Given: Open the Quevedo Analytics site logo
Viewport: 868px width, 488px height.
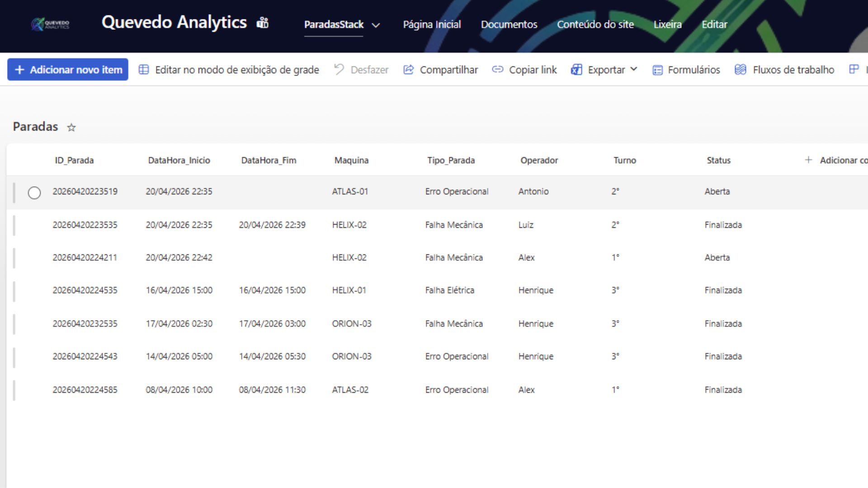Looking at the screenshot, I should point(50,24).
